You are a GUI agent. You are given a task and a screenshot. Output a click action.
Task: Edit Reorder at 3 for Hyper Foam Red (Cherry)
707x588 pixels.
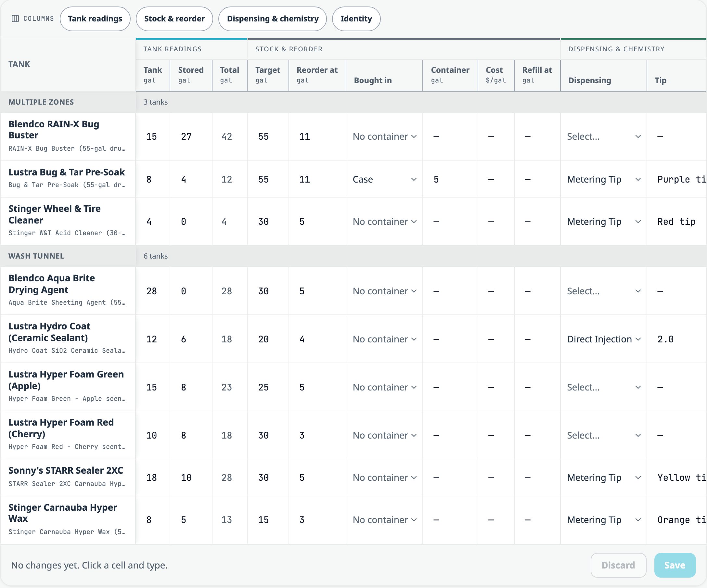coord(317,436)
